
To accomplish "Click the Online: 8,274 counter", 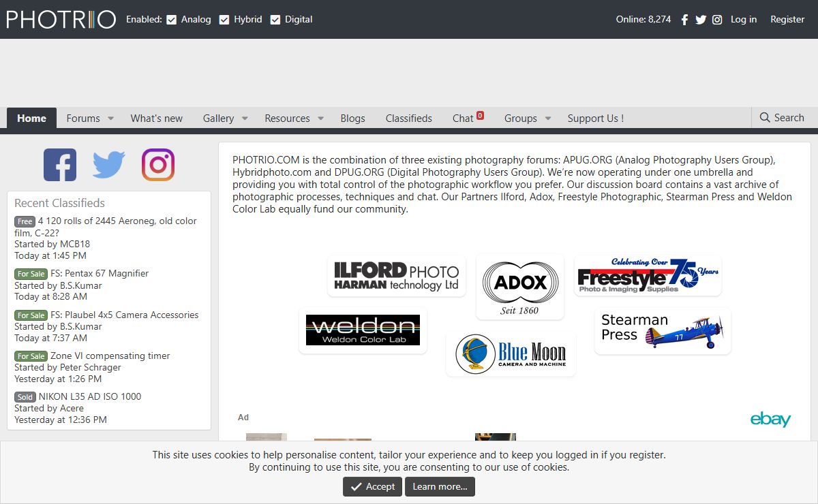I will tap(643, 19).
